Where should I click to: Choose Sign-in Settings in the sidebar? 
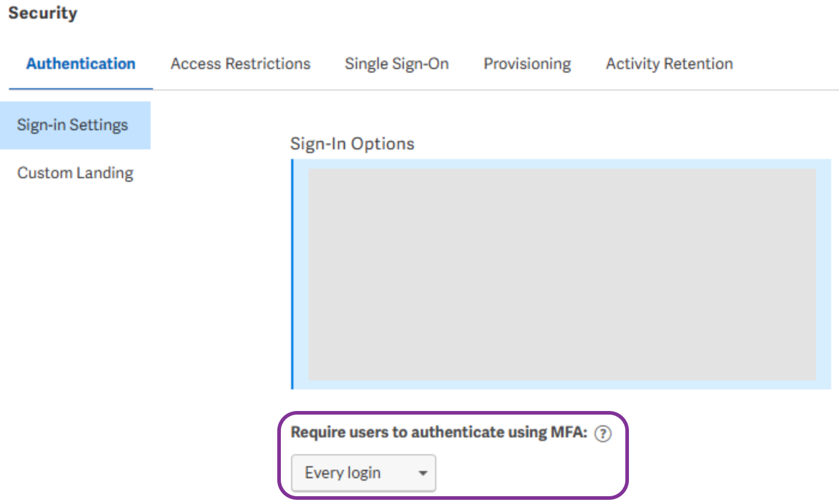coord(73,125)
